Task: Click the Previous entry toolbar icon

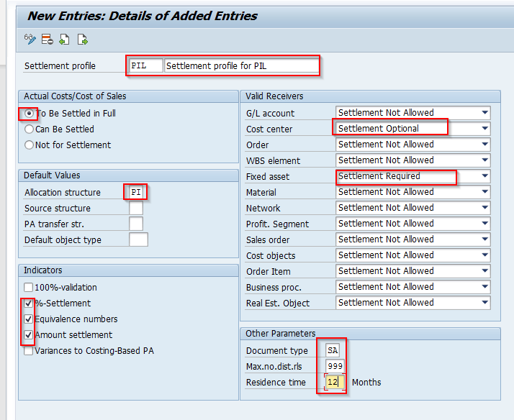Action: (64, 40)
